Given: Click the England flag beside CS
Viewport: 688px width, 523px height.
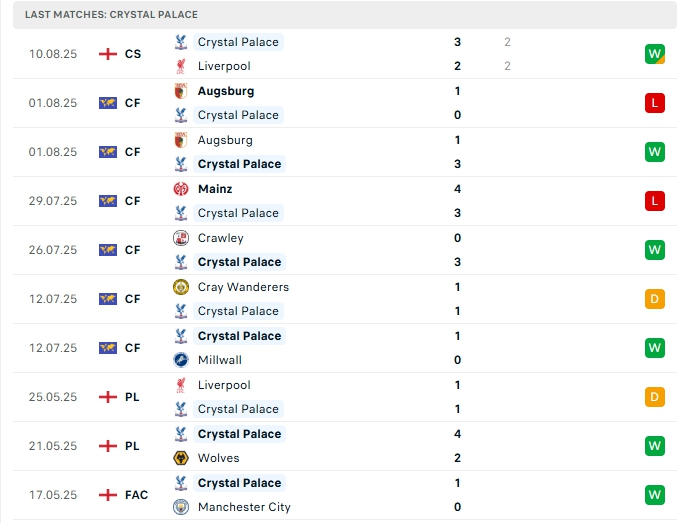Looking at the screenshot, I should click(x=108, y=54).
